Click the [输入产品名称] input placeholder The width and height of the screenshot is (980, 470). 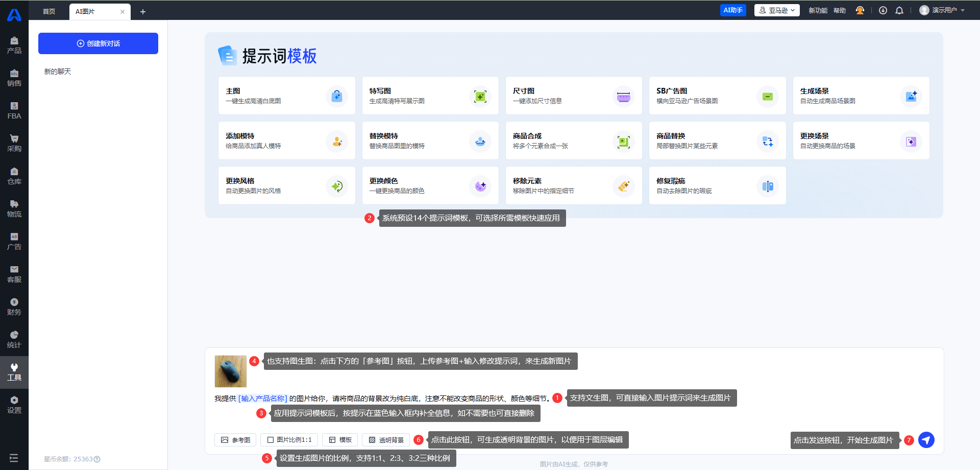(263, 398)
